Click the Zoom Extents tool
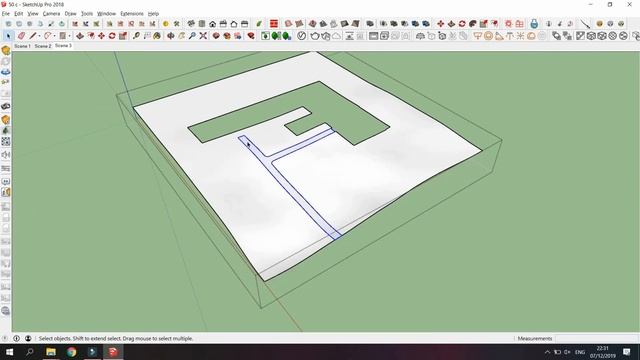 pyautogui.click(x=203, y=36)
